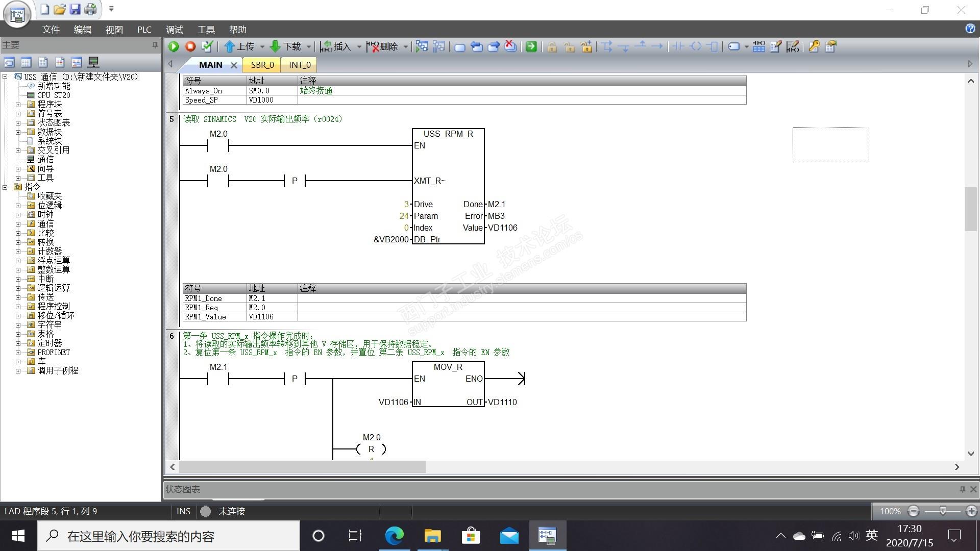
Task: Open the 下载 dropdown arrow
Action: click(309, 47)
